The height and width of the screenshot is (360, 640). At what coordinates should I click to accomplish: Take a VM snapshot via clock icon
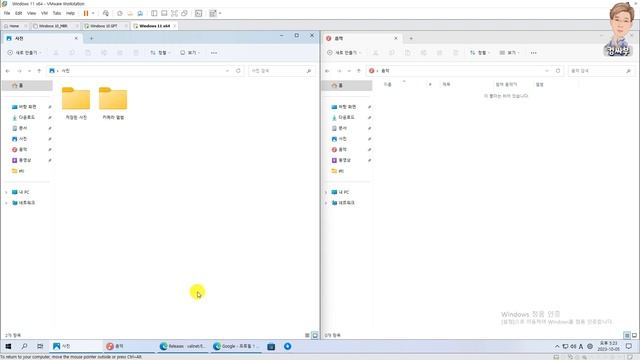coord(120,13)
